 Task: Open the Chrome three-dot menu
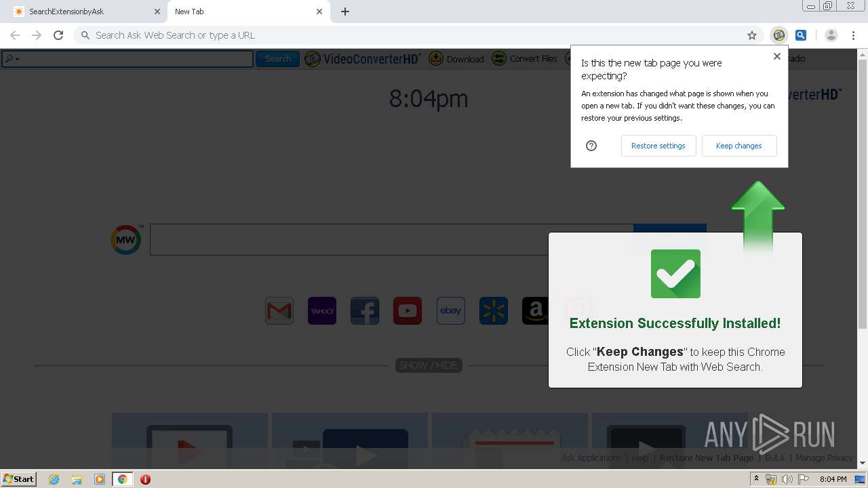point(853,35)
